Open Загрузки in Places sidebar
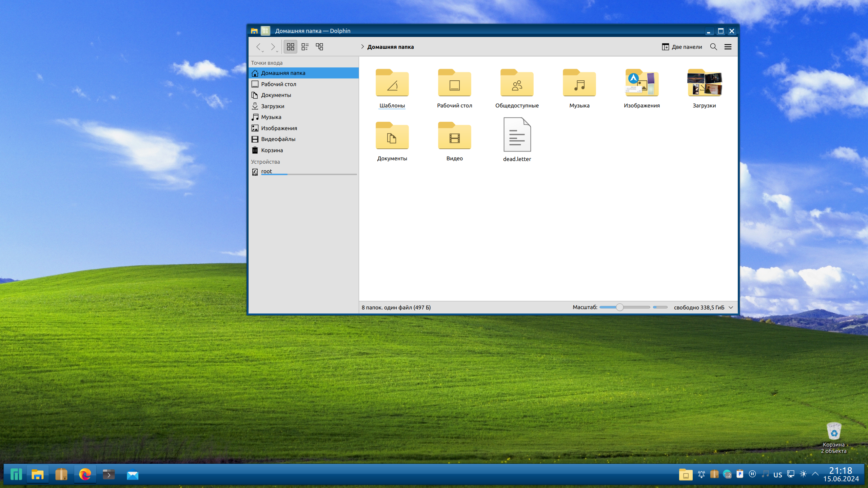Screen dimensions: 868x488 point(273,106)
